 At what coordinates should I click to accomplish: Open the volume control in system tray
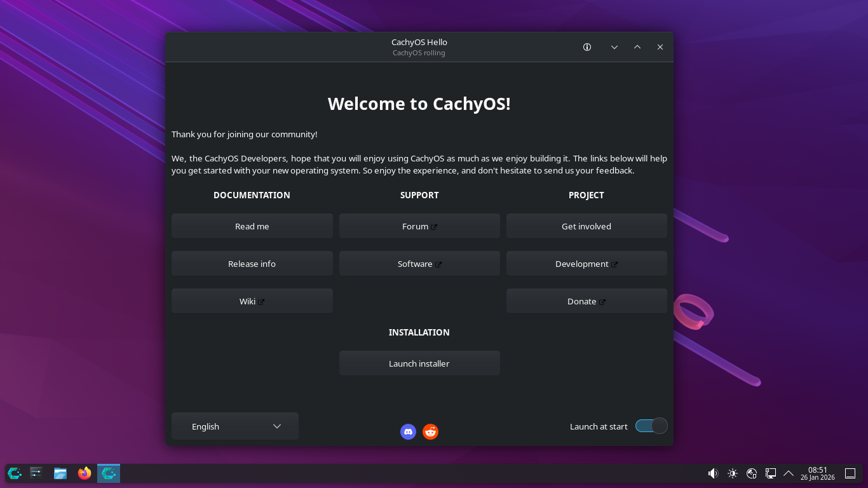714,473
